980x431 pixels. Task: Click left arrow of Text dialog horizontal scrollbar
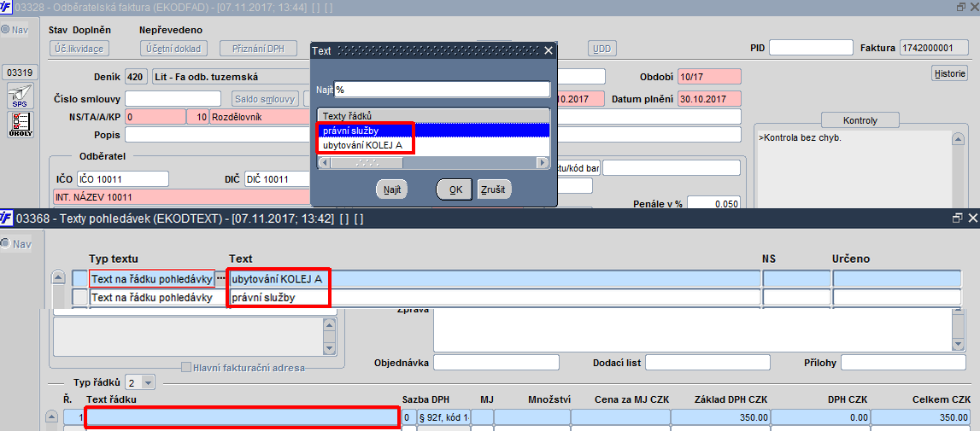tap(325, 162)
